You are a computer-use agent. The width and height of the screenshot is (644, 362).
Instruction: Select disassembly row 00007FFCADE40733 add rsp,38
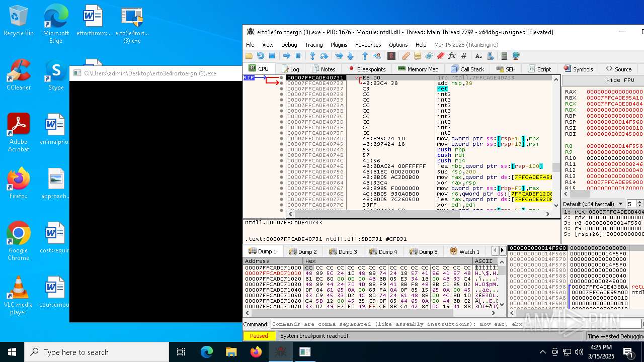tap(419, 83)
